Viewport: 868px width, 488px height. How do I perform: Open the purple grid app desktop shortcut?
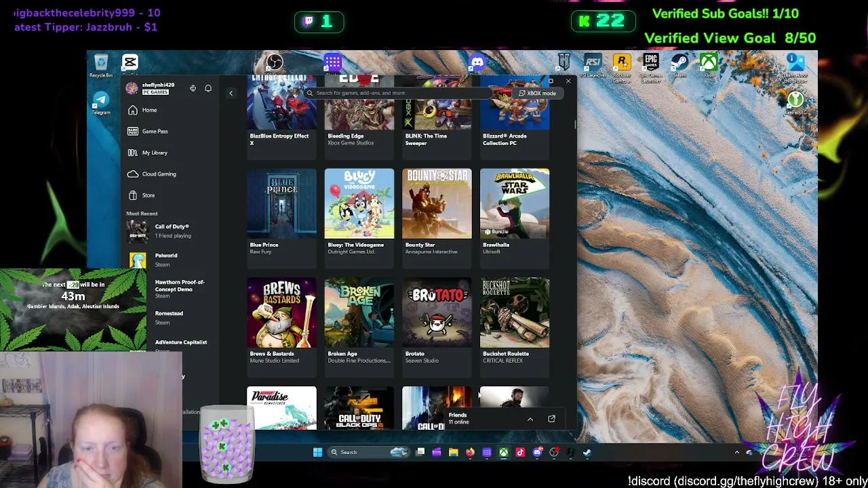pos(333,63)
